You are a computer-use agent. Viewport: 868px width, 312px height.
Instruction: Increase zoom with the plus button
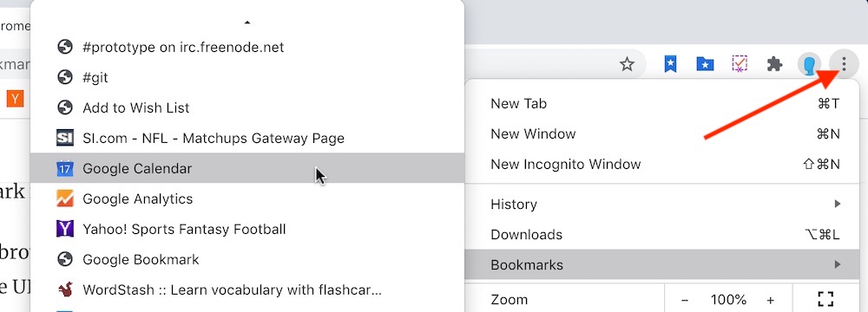[770, 300]
